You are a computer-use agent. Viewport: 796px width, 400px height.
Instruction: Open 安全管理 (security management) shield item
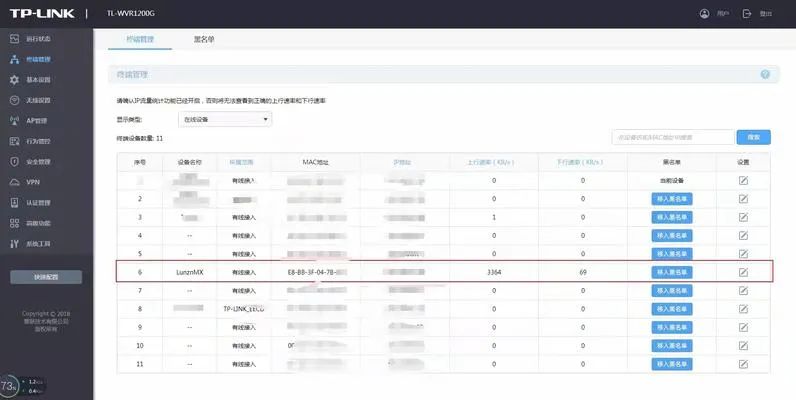coord(30,162)
